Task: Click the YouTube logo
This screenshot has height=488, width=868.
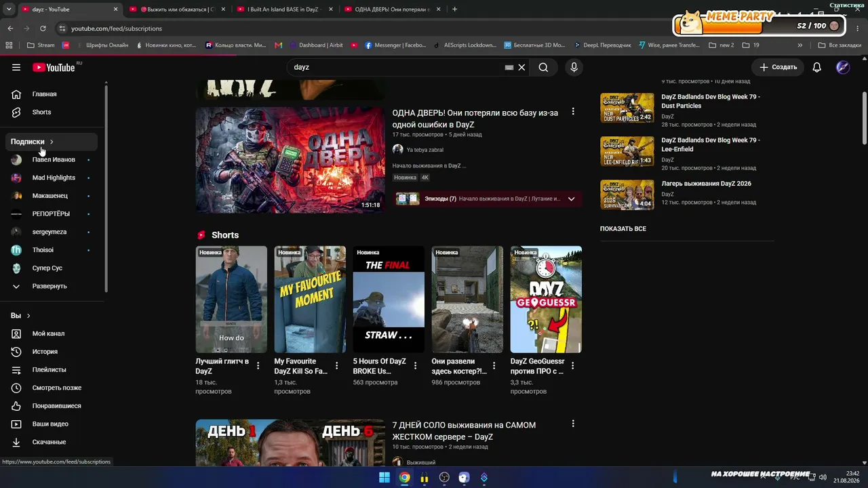Action: [54, 67]
